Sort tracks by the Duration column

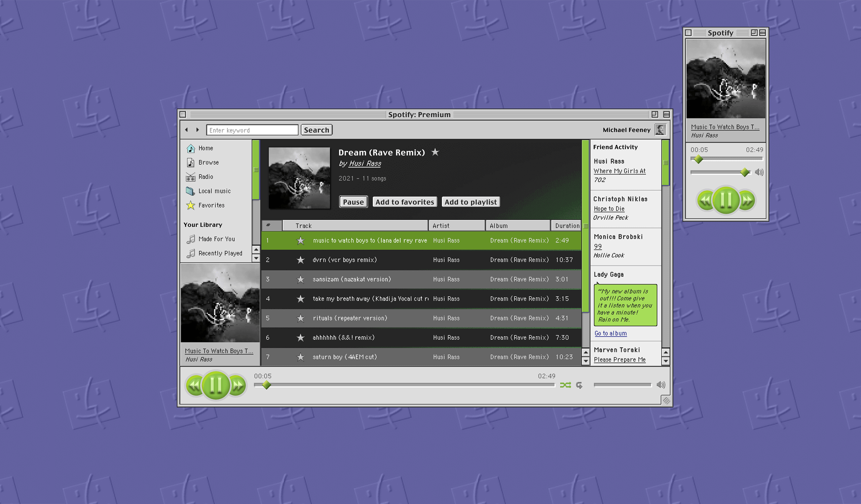566,225
